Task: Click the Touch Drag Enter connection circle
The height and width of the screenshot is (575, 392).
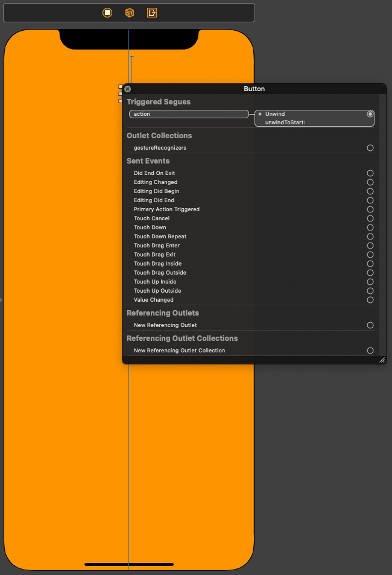Action: [370, 246]
